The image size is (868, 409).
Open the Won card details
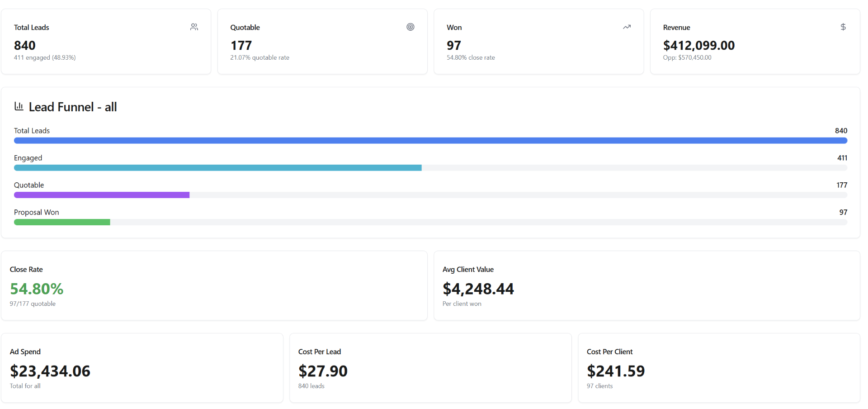pyautogui.click(x=538, y=41)
